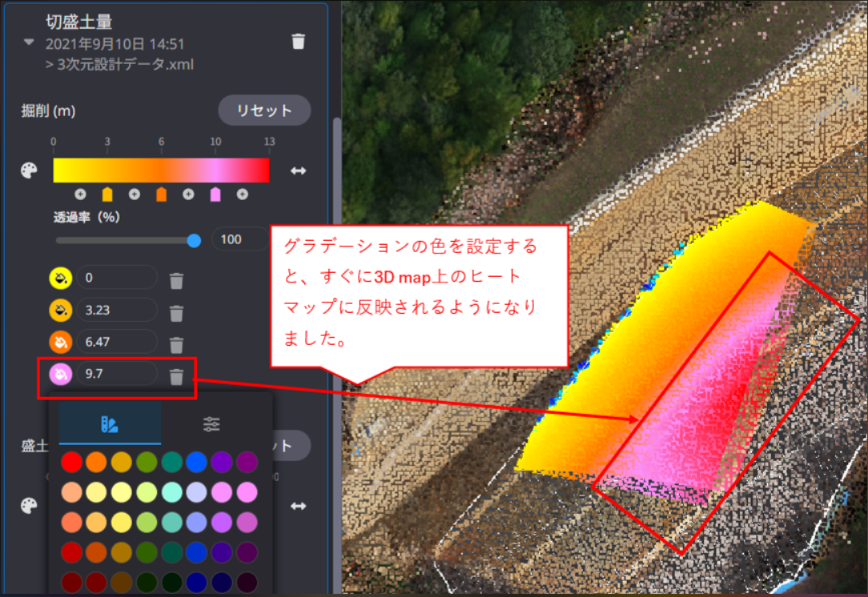Click the 透過率 value field showing 100
Screen dimensions: 868x597
pos(239,239)
